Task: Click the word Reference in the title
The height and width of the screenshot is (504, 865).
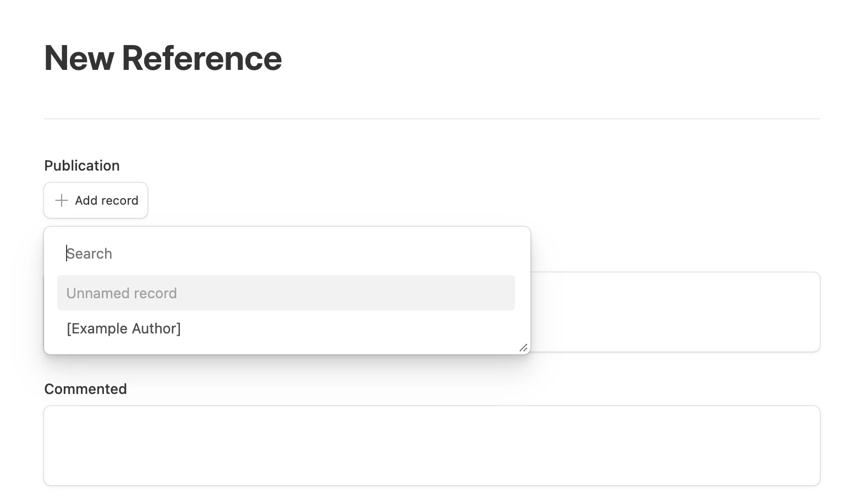Action: [x=201, y=58]
